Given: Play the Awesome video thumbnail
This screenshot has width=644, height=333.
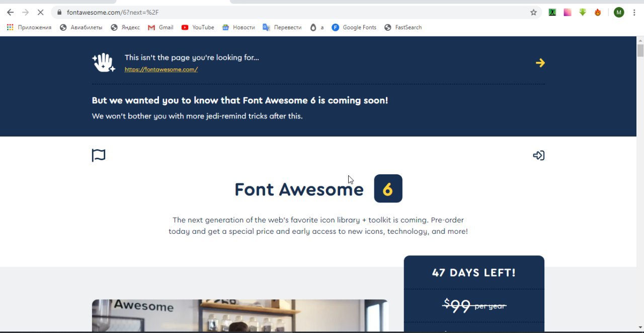Looking at the screenshot, I should 240,315.
